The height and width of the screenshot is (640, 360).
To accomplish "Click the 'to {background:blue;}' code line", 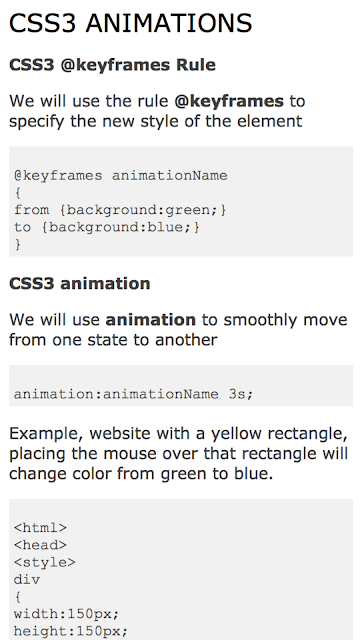I will (107, 227).
